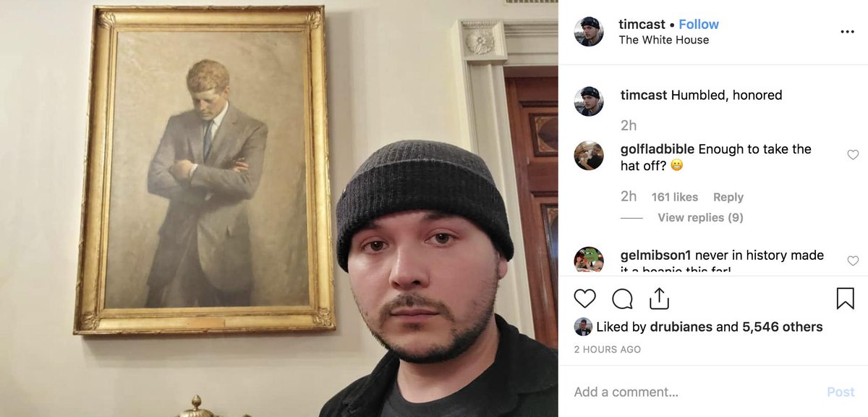View the 161 likes on the comment

point(675,197)
